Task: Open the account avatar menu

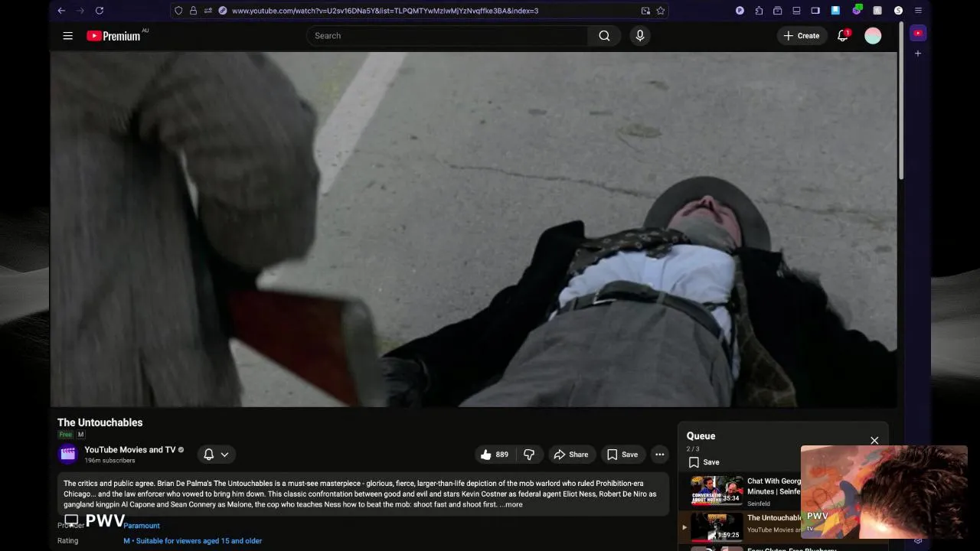Action: pyautogui.click(x=873, y=36)
